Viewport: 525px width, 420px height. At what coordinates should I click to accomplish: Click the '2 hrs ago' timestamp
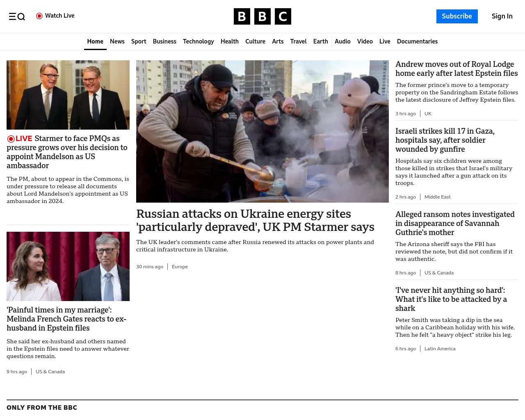coord(406,197)
